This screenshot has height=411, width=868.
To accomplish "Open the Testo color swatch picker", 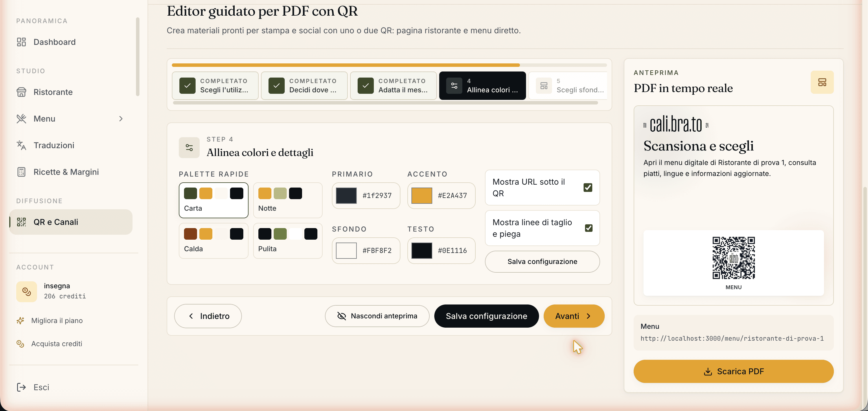I will click(x=422, y=251).
